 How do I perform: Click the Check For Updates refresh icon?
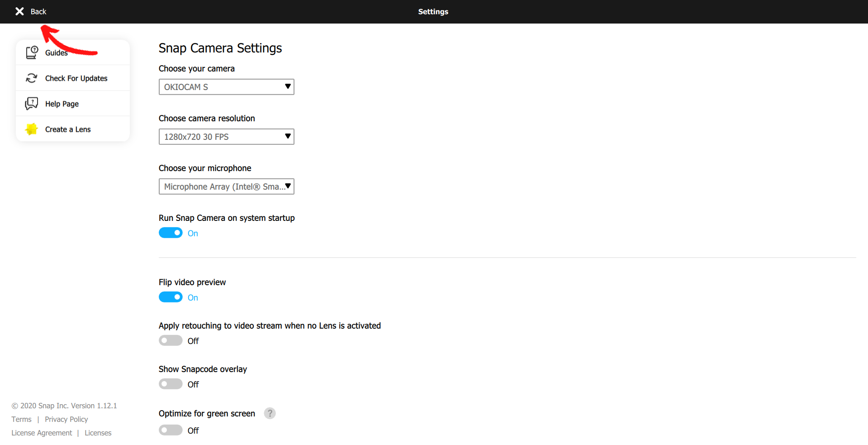click(32, 78)
